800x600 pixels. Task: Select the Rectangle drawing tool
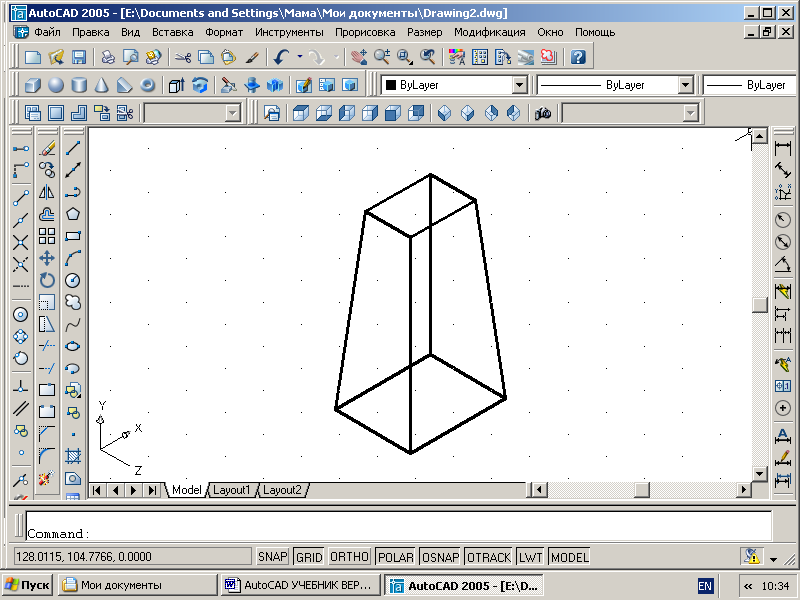[73, 236]
